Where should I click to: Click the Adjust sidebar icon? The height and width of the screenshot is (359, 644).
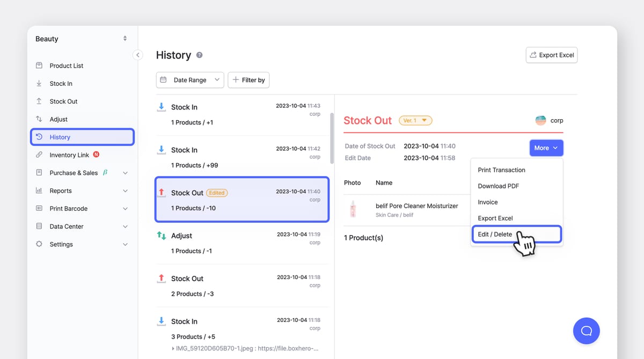(x=39, y=119)
